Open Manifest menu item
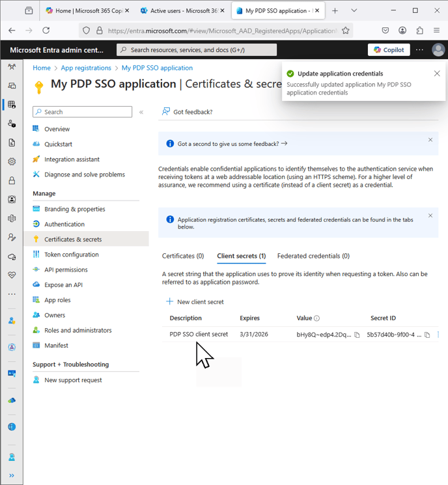448x485 pixels. (x=56, y=346)
